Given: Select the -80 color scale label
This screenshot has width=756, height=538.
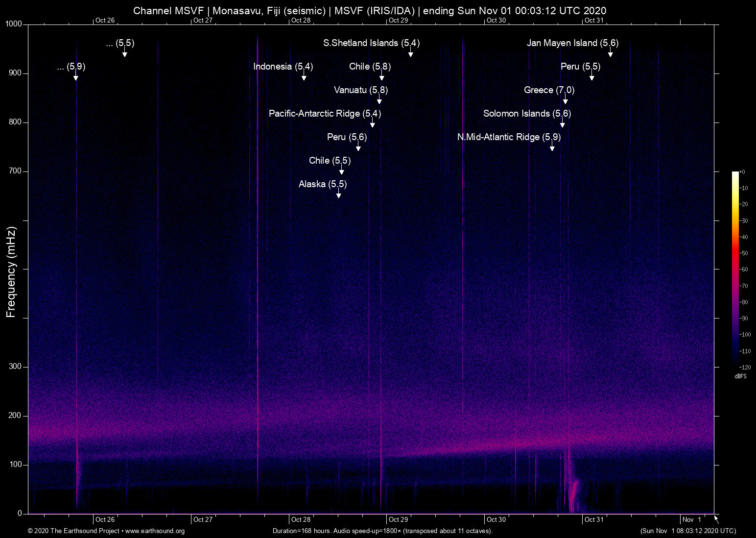Looking at the screenshot, I should pyautogui.click(x=744, y=302).
